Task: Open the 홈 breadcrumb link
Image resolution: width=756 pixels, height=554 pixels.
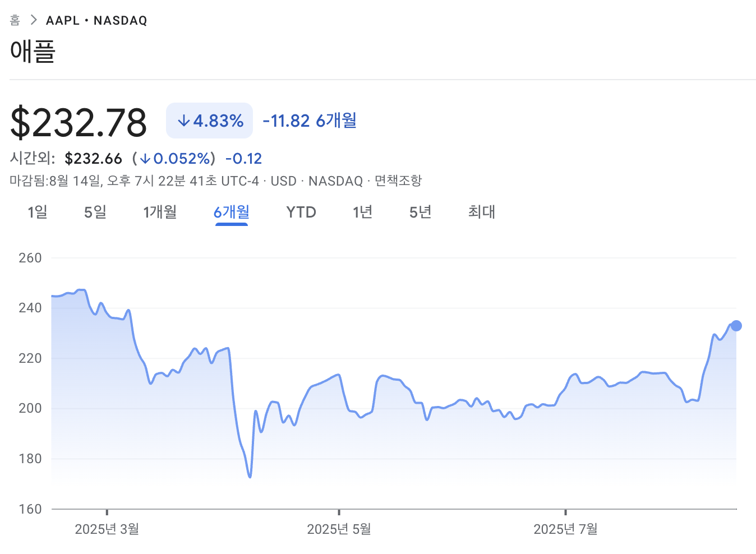Action: click(x=15, y=20)
